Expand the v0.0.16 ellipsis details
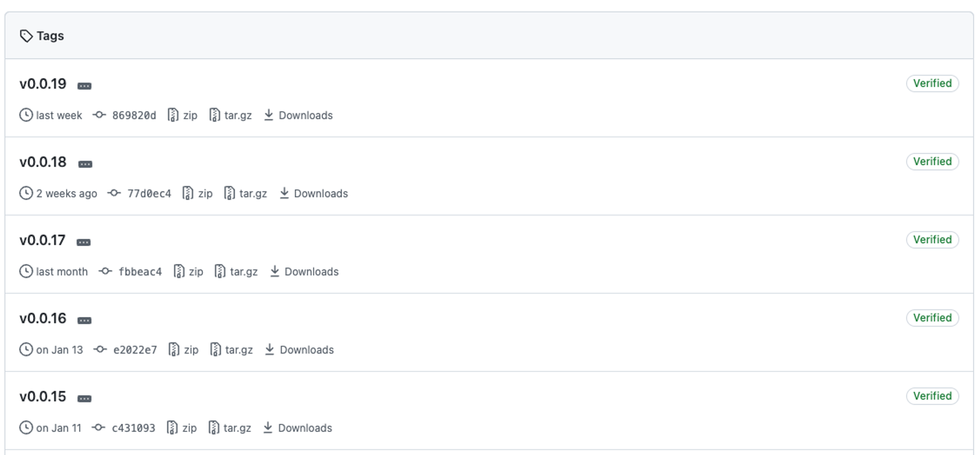The height and width of the screenshot is (455, 980). pyautogui.click(x=84, y=320)
